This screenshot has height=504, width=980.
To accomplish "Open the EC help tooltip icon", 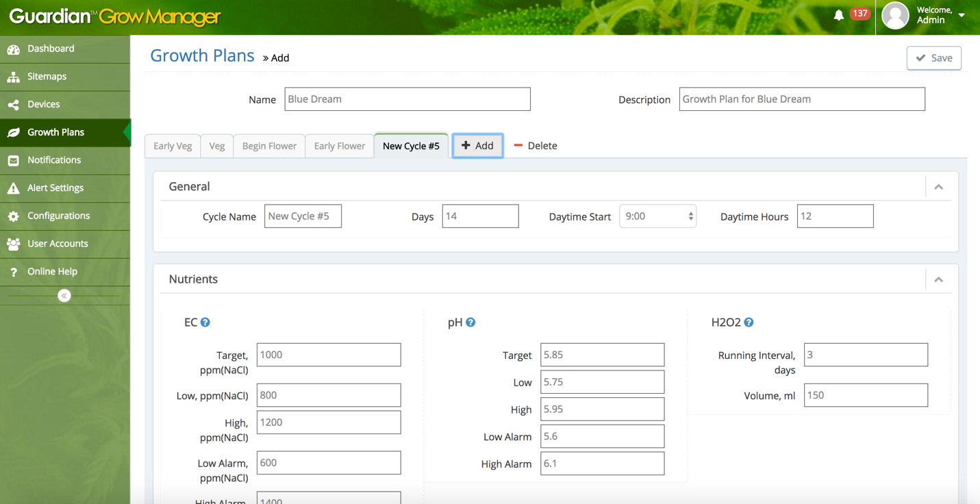I will click(205, 322).
